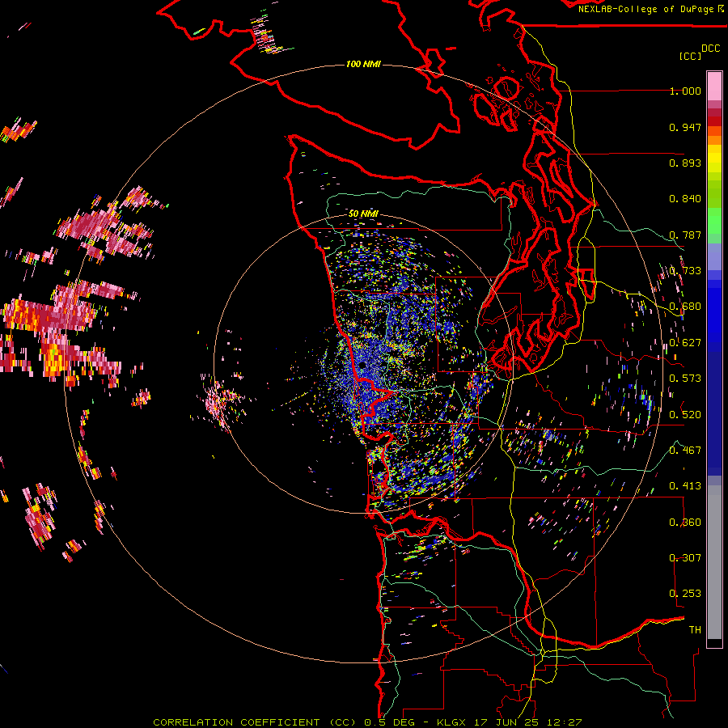Select the 0.520 value on color scale
This screenshot has height=728, width=728.
click(685, 415)
